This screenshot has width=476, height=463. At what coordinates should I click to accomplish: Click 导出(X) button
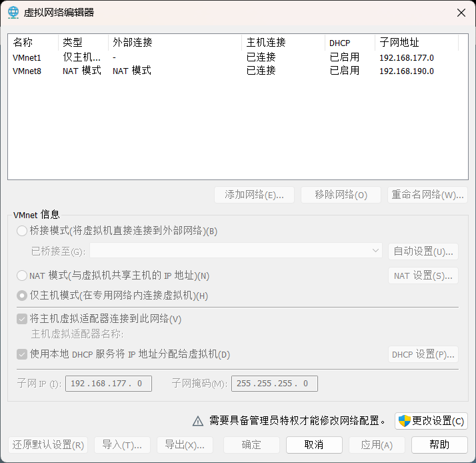(185, 445)
